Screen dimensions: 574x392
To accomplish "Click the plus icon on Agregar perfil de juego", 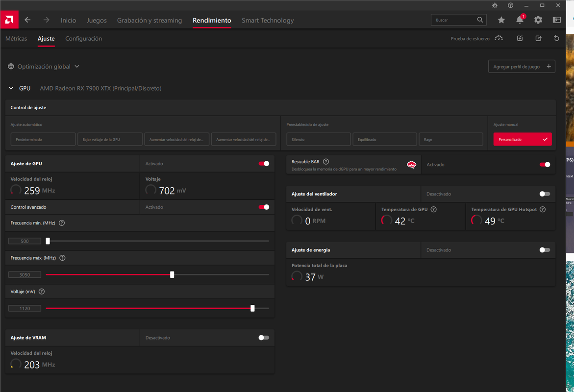I will pos(549,66).
